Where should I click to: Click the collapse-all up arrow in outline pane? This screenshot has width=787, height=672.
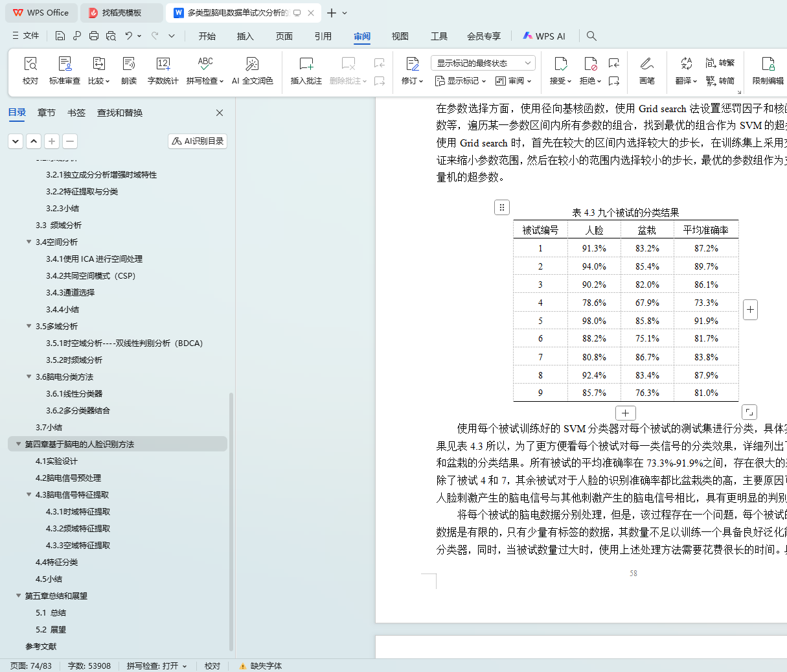click(34, 141)
